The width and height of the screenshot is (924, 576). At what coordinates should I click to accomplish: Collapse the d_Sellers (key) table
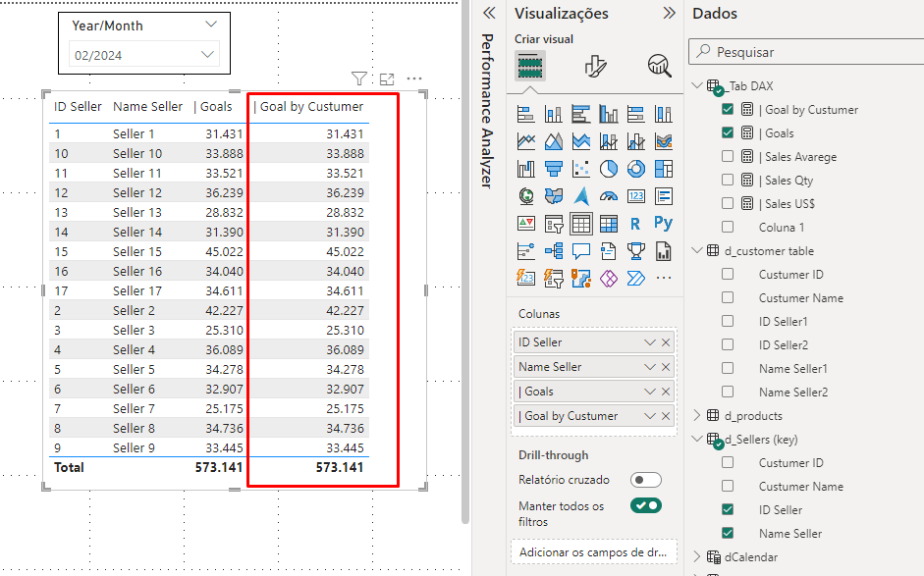click(697, 439)
